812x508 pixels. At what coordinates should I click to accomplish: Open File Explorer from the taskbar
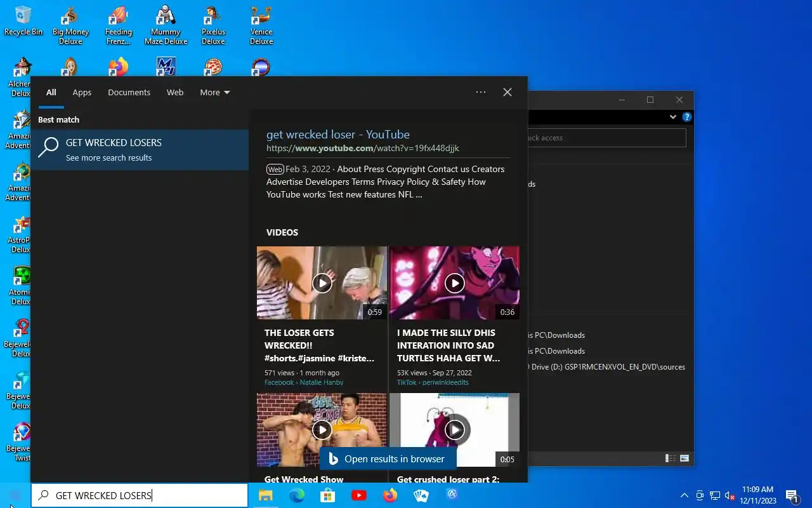click(265, 495)
